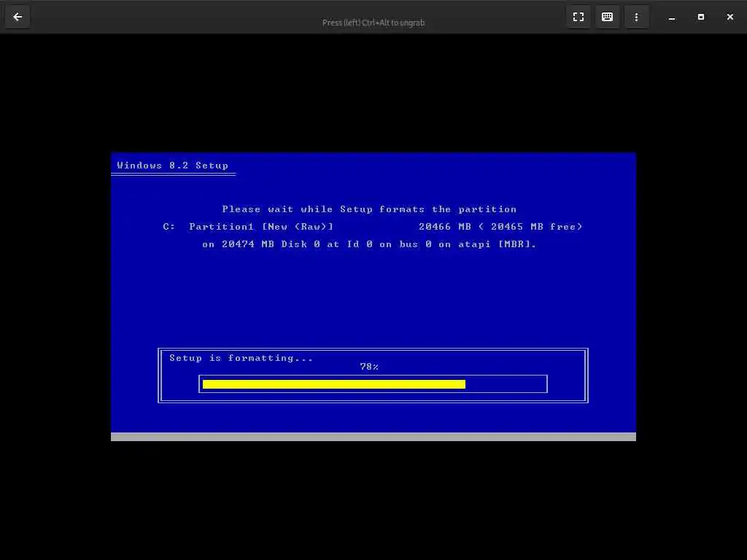Click the gray status bar of setup
747x560 pixels.
(373, 437)
